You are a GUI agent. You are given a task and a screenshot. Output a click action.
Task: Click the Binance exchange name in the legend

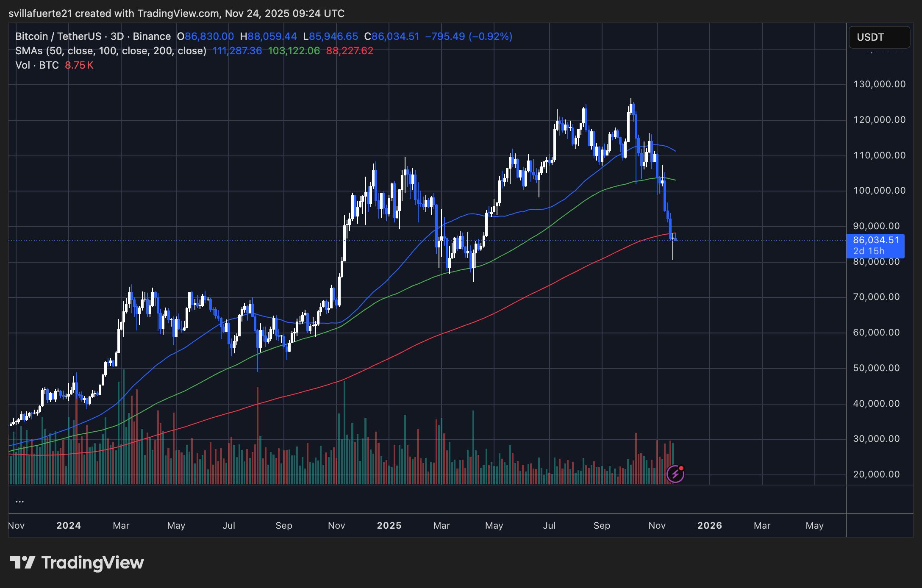tap(152, 36)
